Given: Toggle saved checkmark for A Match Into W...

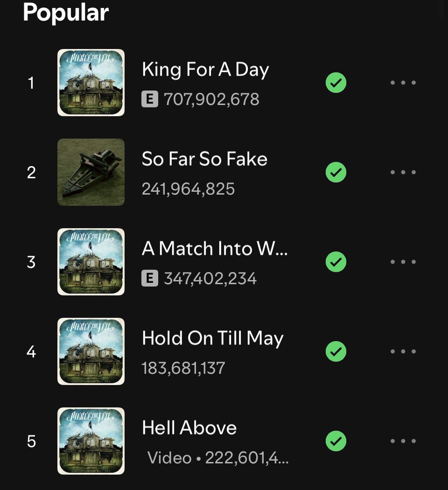Looking at the screenshot, I should click(336, 262).
